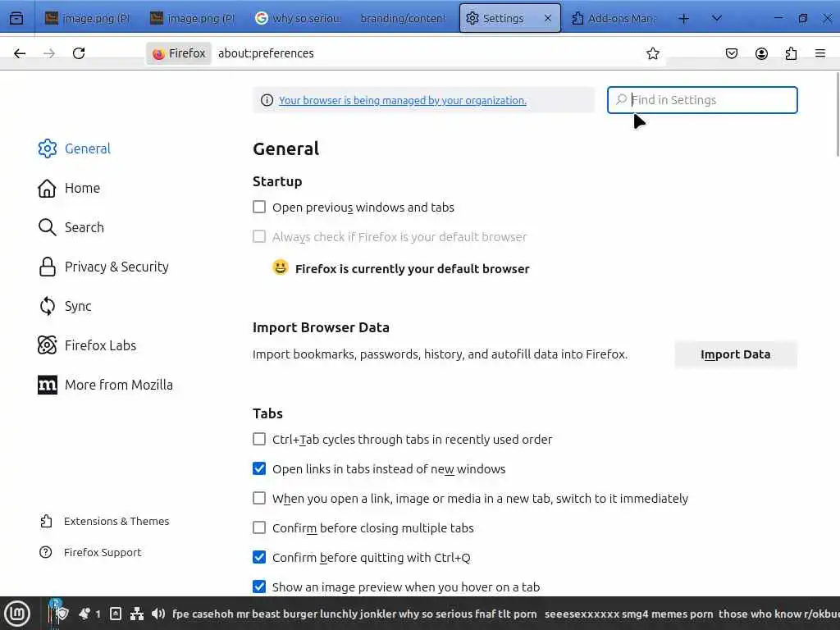Toggle Open previous windows and tabs
Screen dimensions: 840x630
point(259,207)
